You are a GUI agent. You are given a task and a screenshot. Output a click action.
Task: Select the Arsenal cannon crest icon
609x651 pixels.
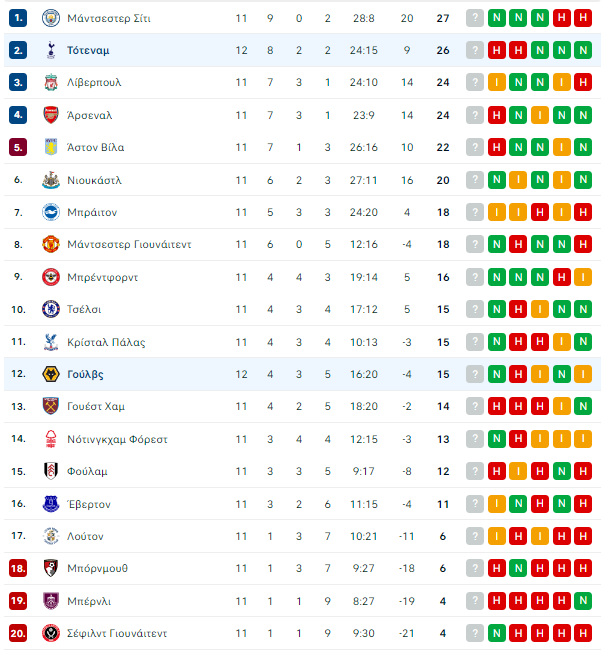coord(51,115)
